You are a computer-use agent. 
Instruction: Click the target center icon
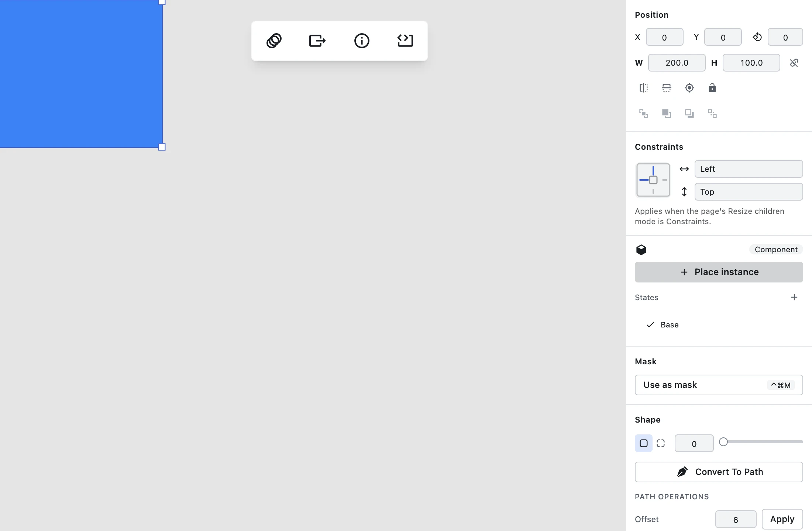click(x=689, y=88)
